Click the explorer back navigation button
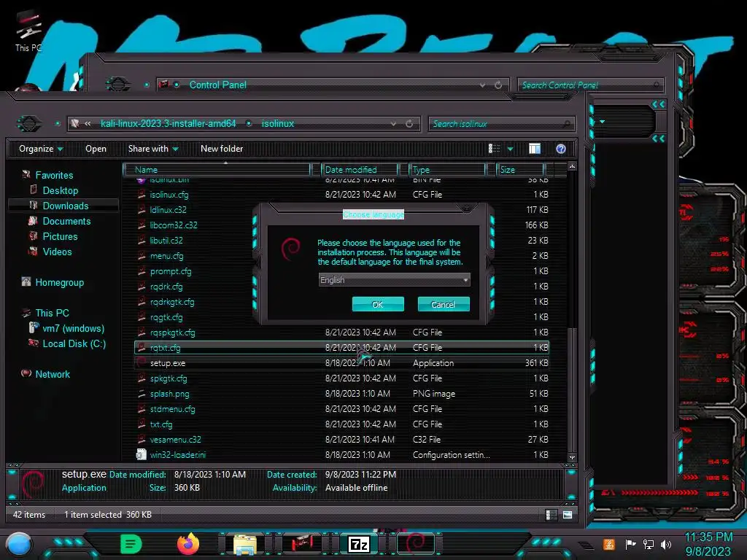Viewport: 747px width, 560px height. point(29,124)
